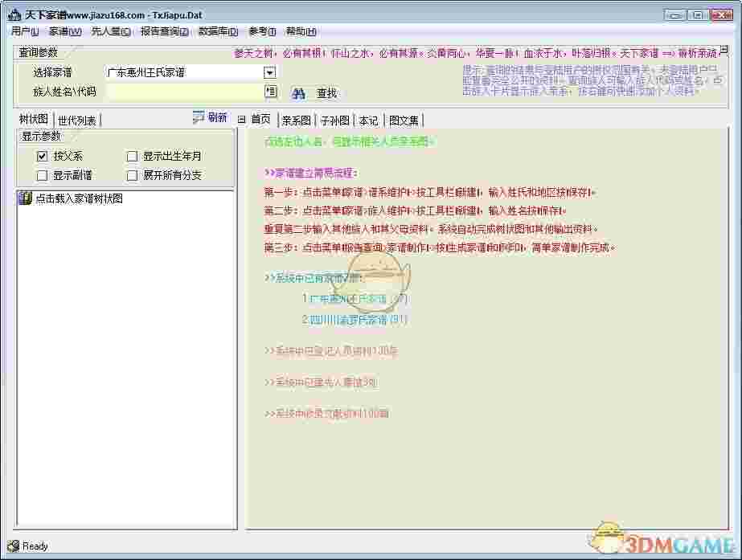The image size is (742, 560).
Task: Click the member picker icon beside name field
Action: coord(270,92)
